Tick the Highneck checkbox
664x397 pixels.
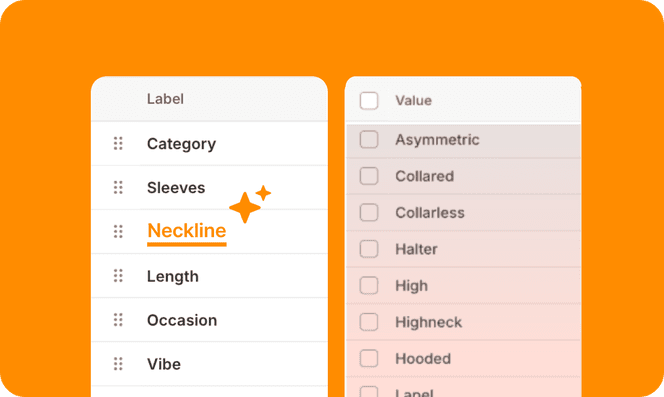tap(369, 322)
